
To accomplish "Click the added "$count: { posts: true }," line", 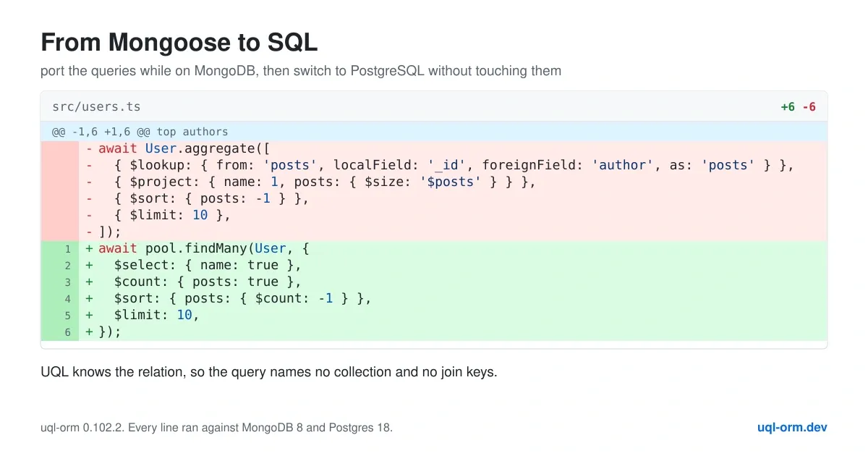I will point(434,282).
